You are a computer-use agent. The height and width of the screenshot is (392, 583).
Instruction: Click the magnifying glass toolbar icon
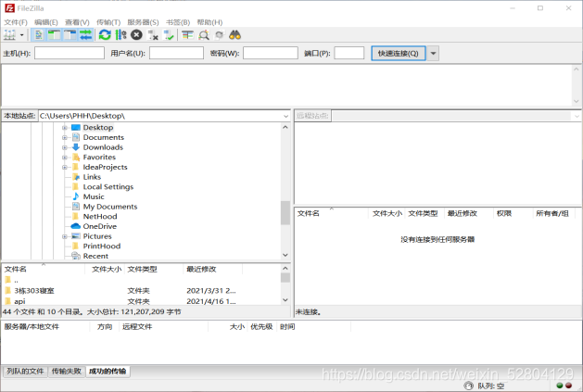pos(203,35)
